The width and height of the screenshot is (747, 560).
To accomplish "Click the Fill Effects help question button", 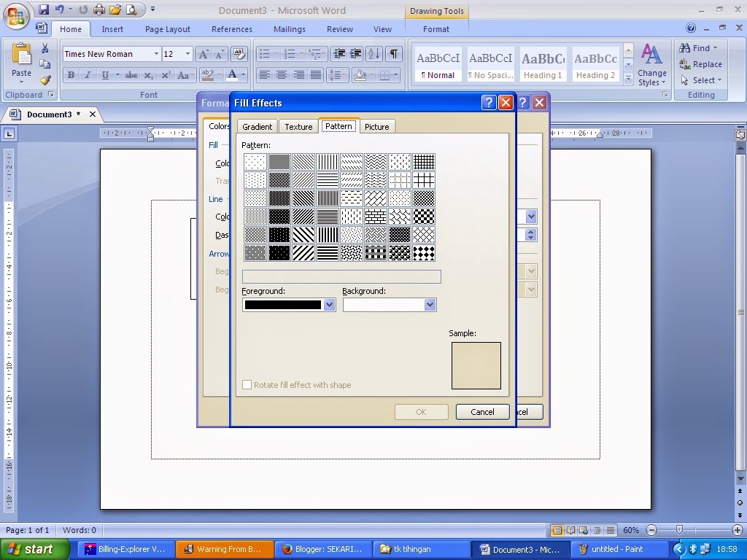I will coord(489,102).
